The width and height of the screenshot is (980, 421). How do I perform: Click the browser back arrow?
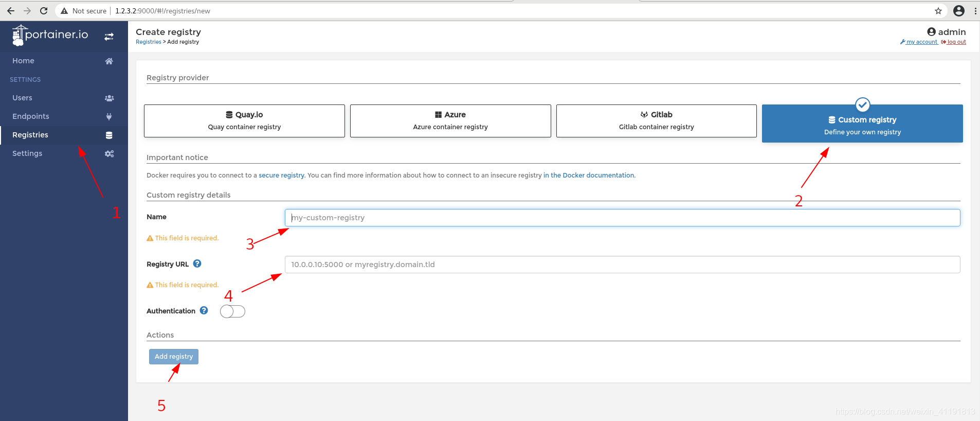[x=11, y=11]
